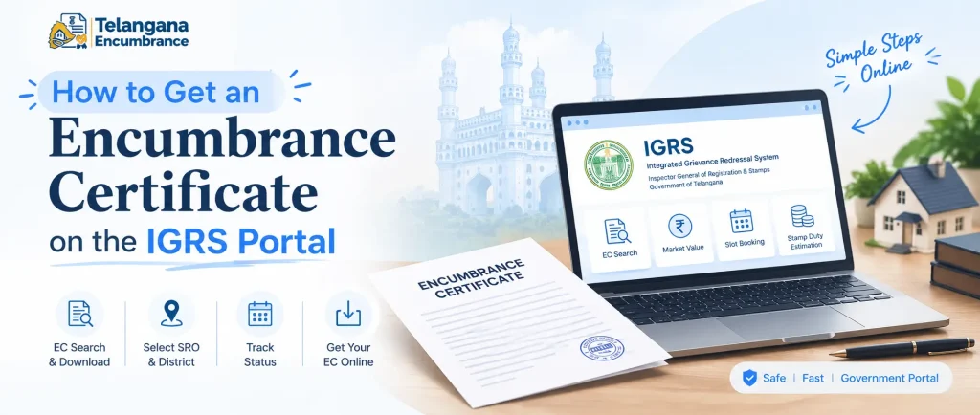Click the Telangana Encumbrance house logo icon
Viewport: 980px width, 415px height.
(x=68, y=32)
